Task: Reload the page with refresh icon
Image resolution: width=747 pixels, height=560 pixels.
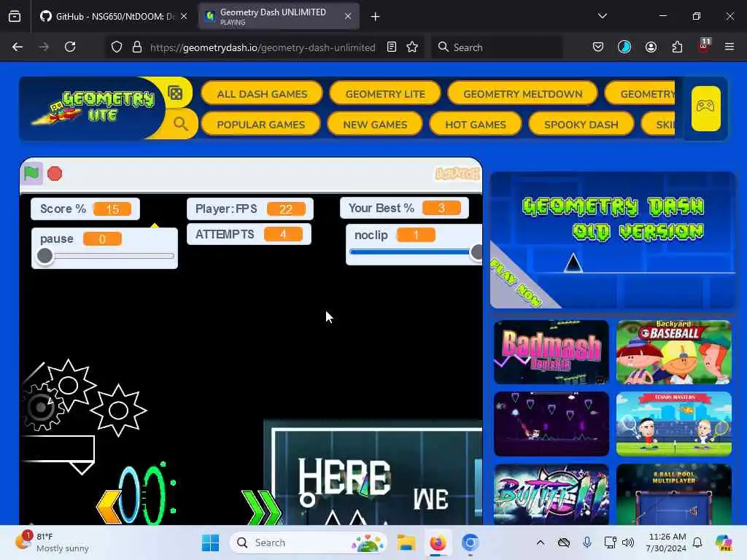Action: (x=70, y=47)
